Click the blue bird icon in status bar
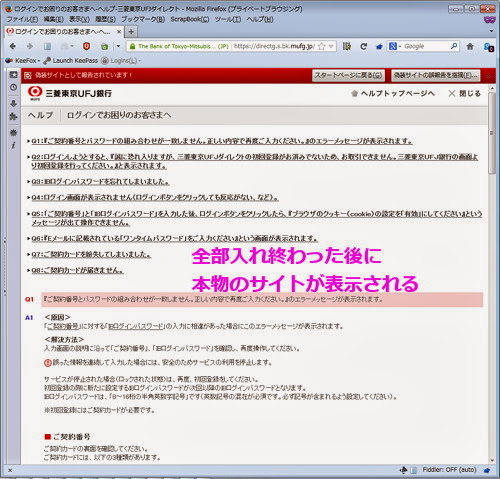500x479 pixels. (x=487, y=470)
